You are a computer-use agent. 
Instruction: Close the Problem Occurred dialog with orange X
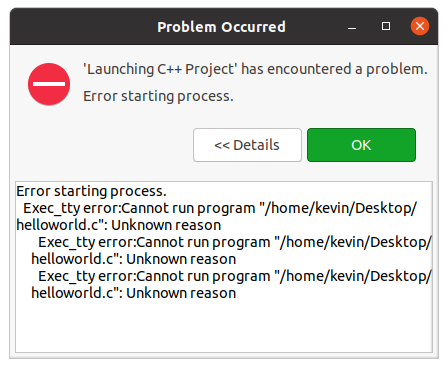[420, 26]
